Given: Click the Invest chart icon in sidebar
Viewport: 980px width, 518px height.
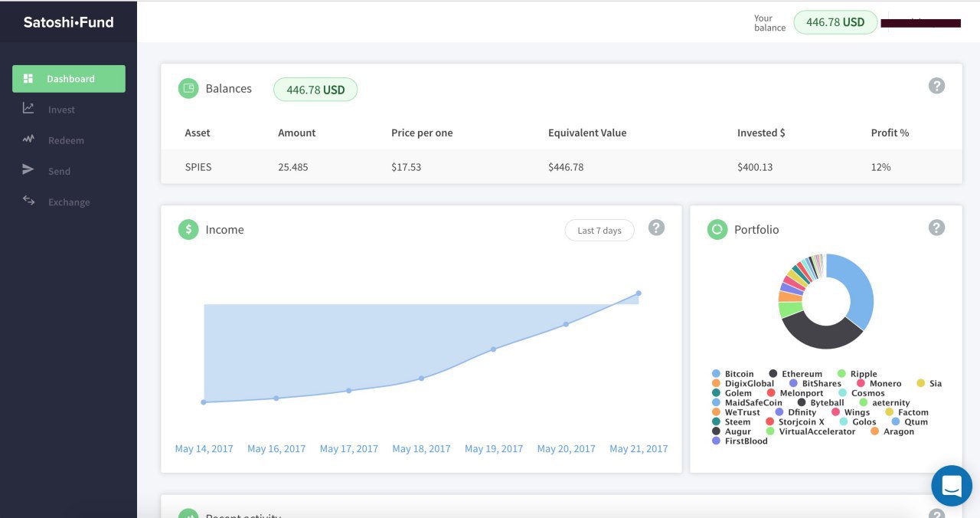Looking at the screenshot, I should 28,109.
